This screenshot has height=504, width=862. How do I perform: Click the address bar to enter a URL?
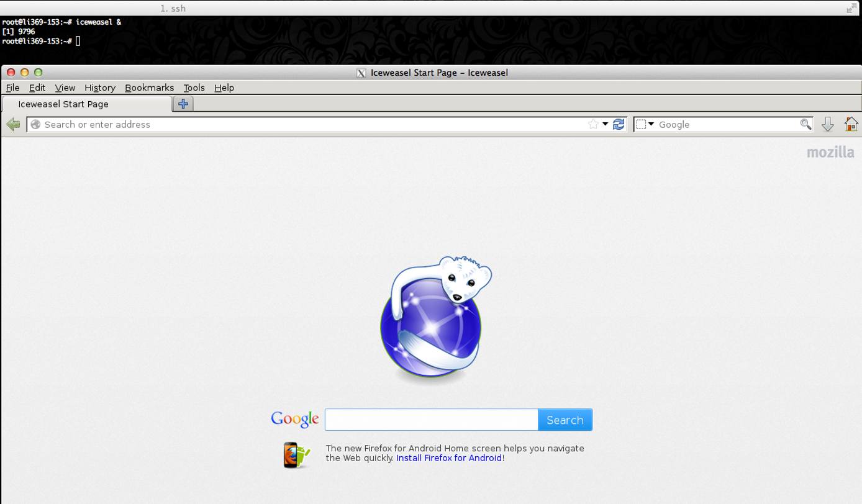point(248,124)
